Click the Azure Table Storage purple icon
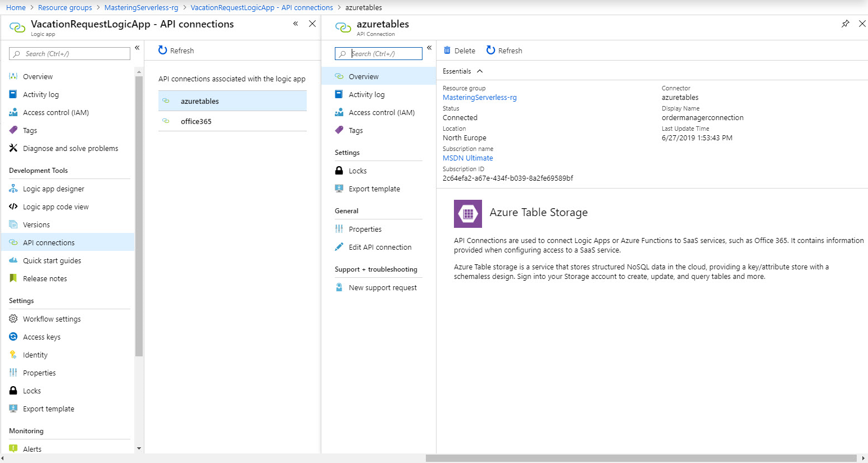The image size is (868, 463). [x=468, y=214]
